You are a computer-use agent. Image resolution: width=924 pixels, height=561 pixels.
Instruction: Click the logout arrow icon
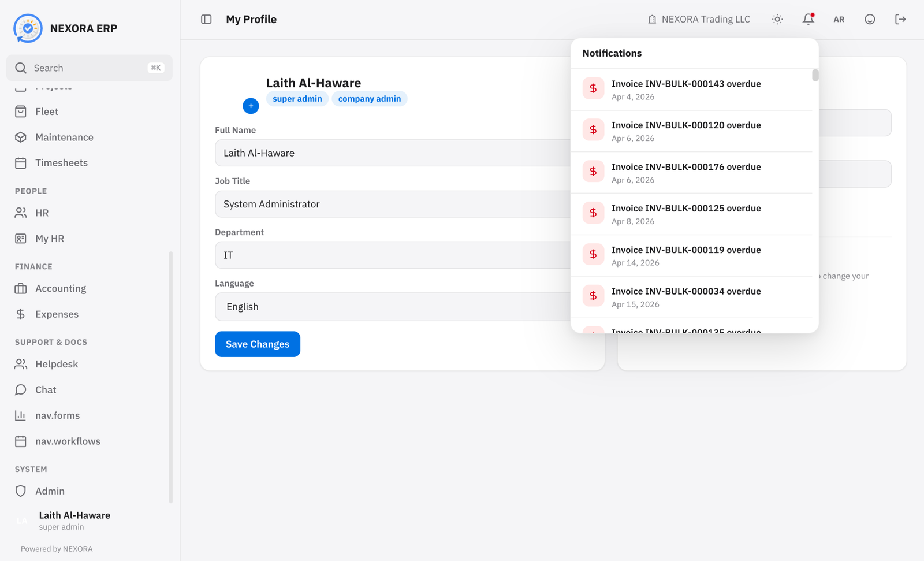tap(900, 19)
